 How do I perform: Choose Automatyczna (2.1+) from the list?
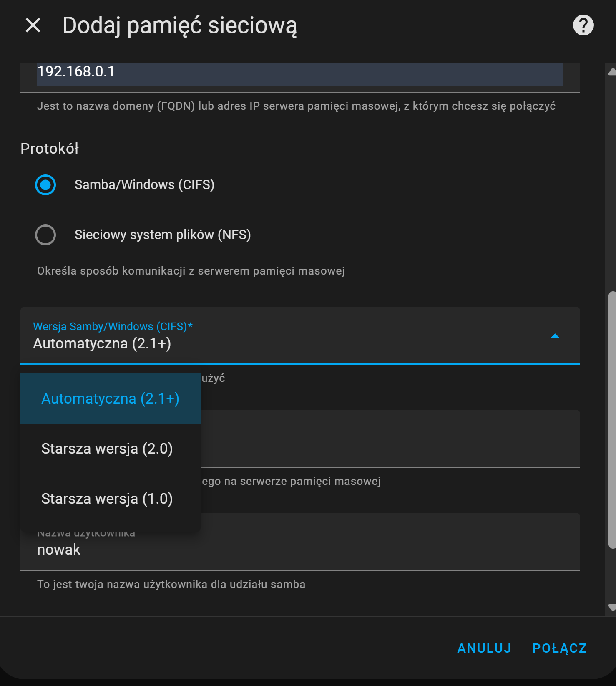[x=110, y=398]
